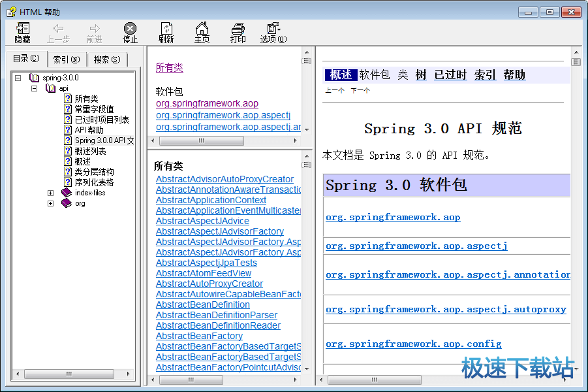Open the 索引 navigation bar link
The image size is (588, 392).
point(485,74)
